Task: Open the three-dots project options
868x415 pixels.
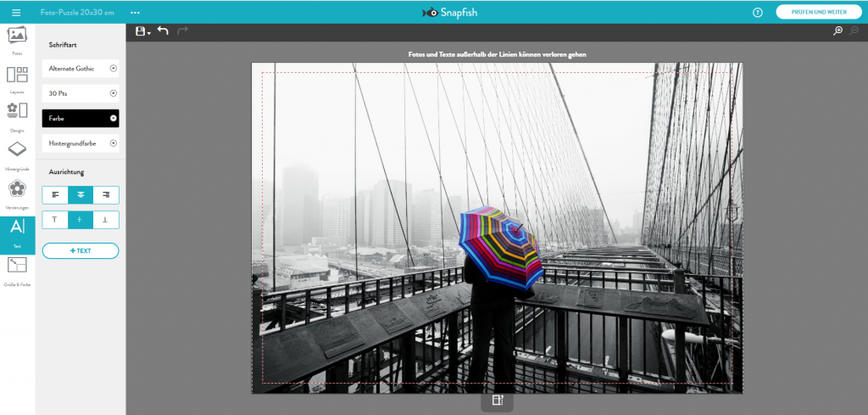Action: tap(135, 12)
